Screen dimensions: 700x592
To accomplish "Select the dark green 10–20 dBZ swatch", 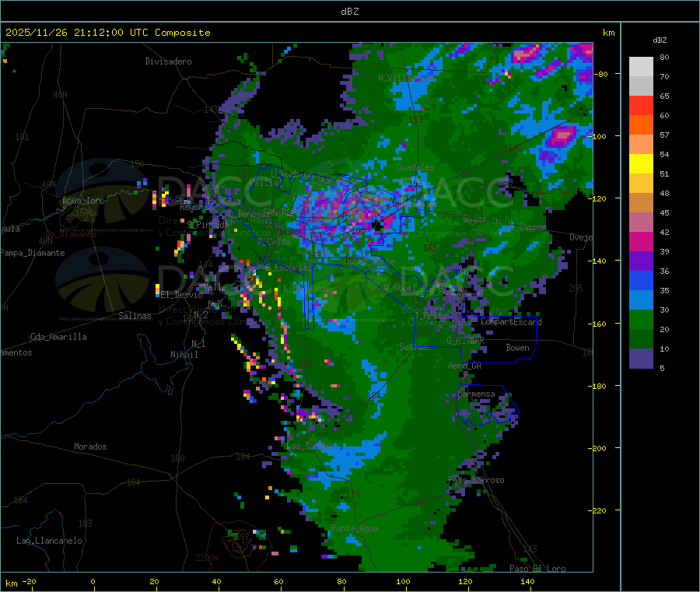I will click(x=641, y=339).
